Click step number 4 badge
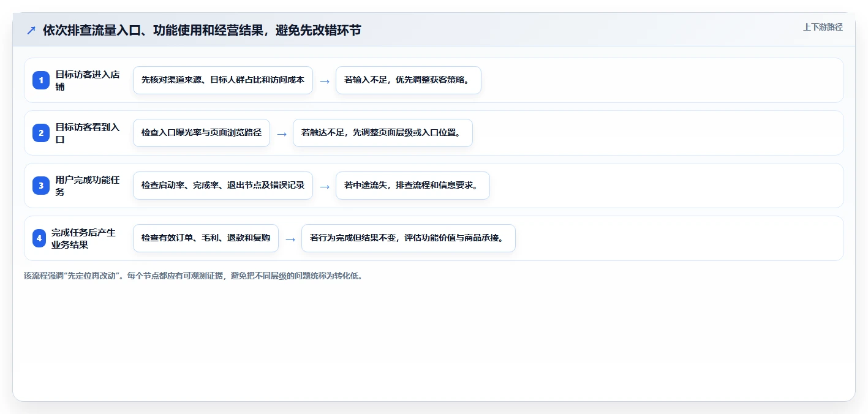 click(39, 238)
